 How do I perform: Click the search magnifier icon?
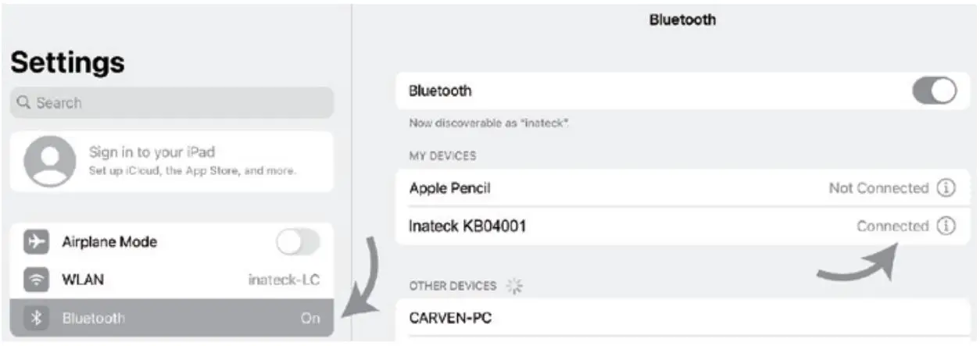click(23, 102)
